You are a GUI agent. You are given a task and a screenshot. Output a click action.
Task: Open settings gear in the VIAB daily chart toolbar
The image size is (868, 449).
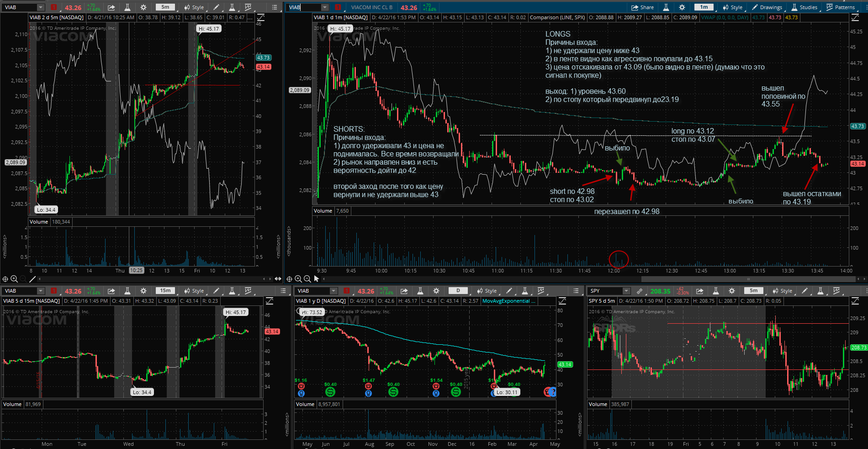436,291
